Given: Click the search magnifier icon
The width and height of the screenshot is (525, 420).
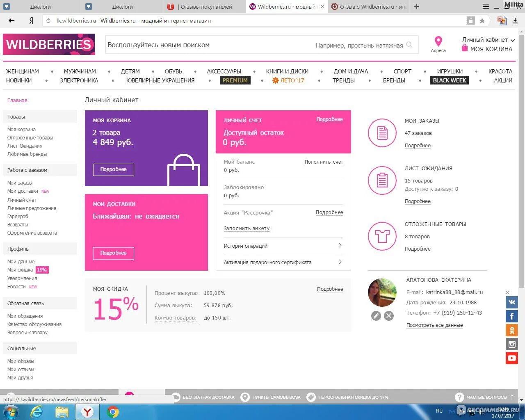Looking at the screenshot, I should (409, 45).
